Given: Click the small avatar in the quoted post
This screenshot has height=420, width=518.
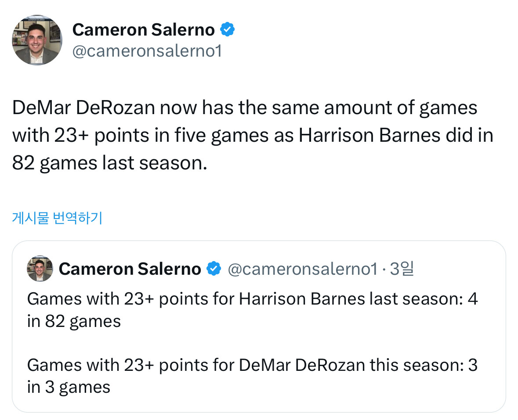Looking at the screenshot, I should (x=40, y=269).
